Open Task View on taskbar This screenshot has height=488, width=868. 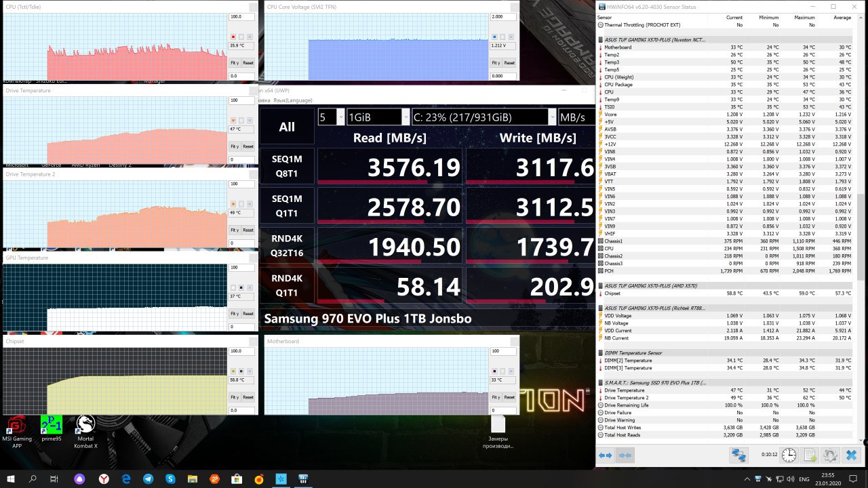coord(54,479)
